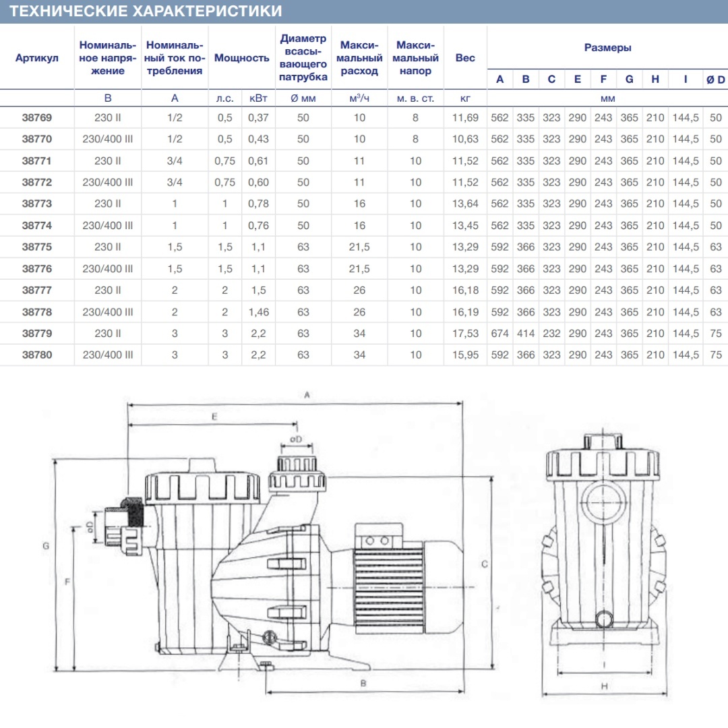Image resolution: width=728 pixels, height=728 pixels.
Task: Click the article number 38769 cell
Action: coord(36,117)
